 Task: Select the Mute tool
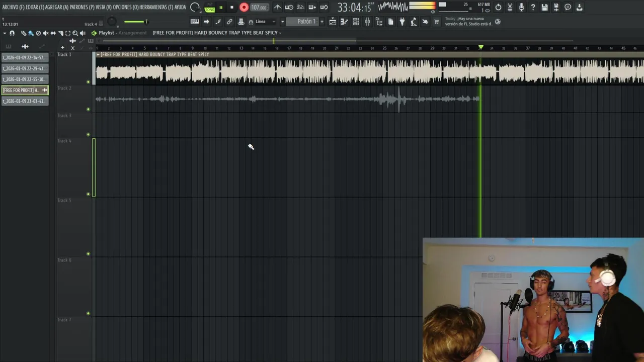pyautogui.click(x=46, y=33)
